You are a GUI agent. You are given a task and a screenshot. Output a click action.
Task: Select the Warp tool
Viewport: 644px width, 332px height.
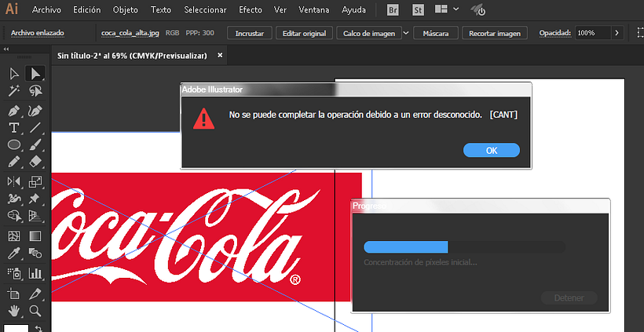point(14,199)
